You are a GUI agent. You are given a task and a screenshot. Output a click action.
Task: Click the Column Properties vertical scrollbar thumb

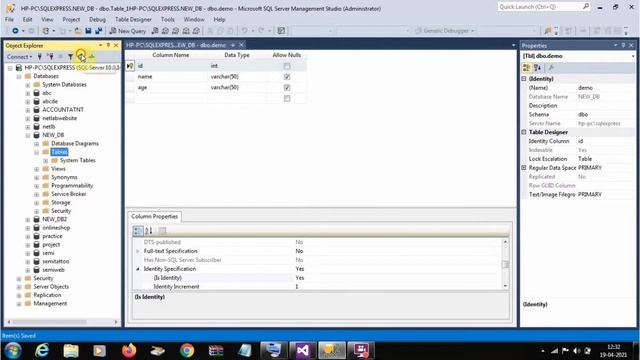[505, 264]
